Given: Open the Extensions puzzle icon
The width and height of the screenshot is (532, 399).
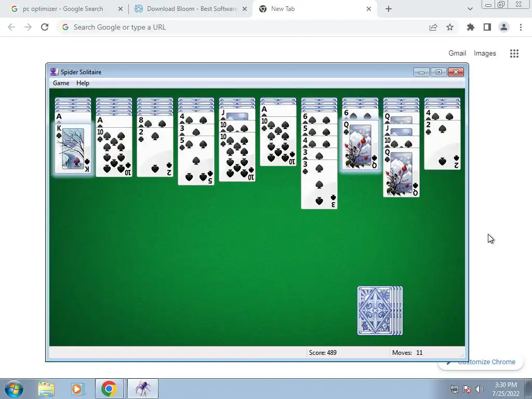Looking at the screenshot, I should (x=471, y=27).
